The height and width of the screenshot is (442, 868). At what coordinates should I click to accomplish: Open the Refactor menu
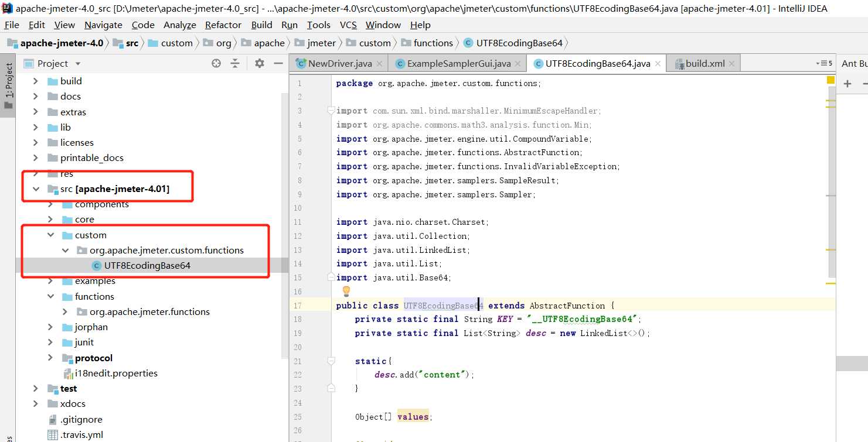(223, 25)
